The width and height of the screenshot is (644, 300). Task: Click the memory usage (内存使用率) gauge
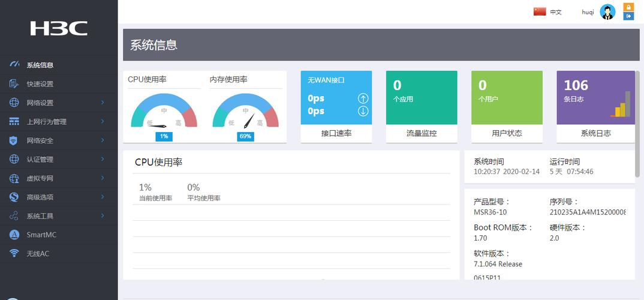click(x=245, y=112)
